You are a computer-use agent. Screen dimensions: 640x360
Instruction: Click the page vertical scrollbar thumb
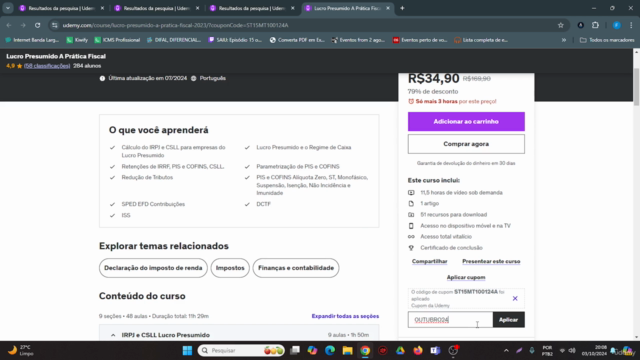(636, 87)
